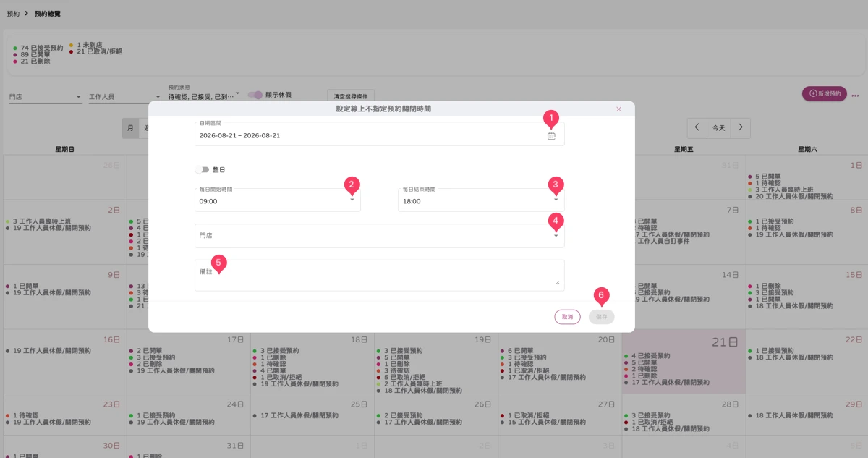
Task: Go to the next month with right arrow
Action: [x=740, y=127]
